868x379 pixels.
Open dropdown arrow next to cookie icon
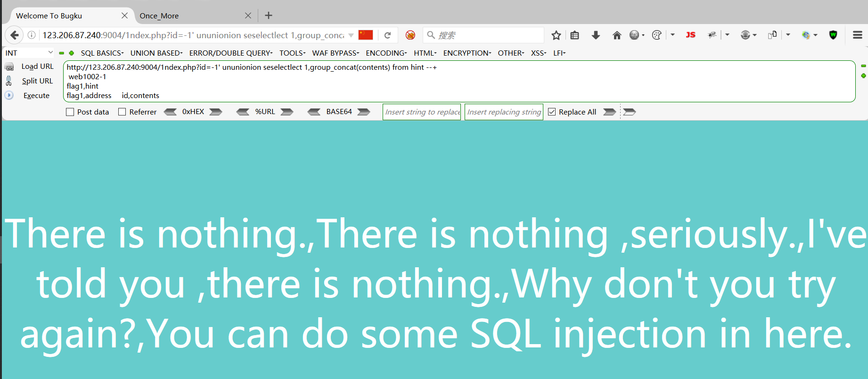pyautogui.click(x=672, y=35)
